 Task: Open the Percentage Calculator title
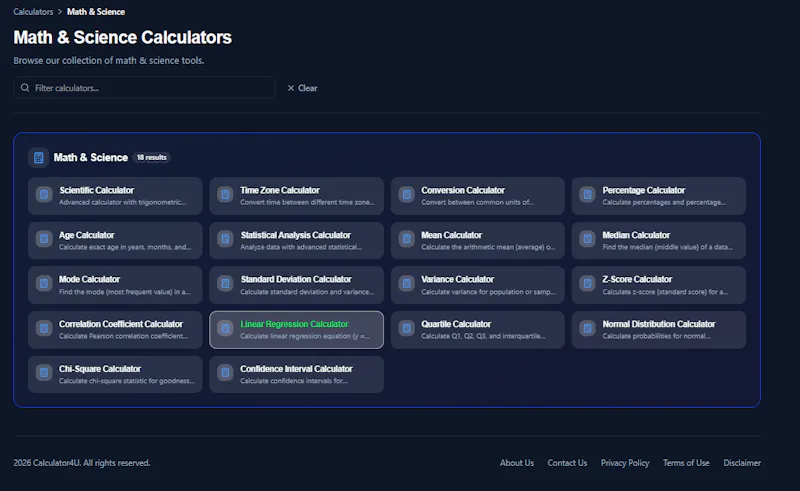(644, 190)
